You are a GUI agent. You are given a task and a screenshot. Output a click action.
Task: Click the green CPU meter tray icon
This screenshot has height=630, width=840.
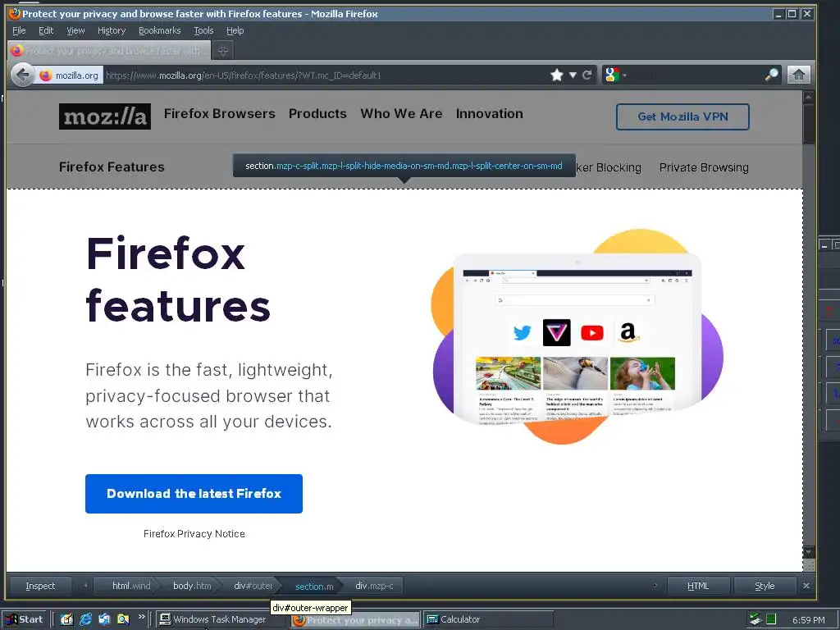[771, 620]
